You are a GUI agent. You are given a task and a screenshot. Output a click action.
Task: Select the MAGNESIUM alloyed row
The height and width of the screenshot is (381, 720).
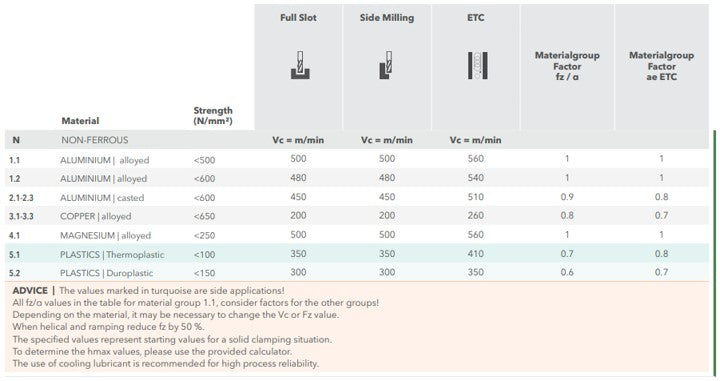point(357,235)
